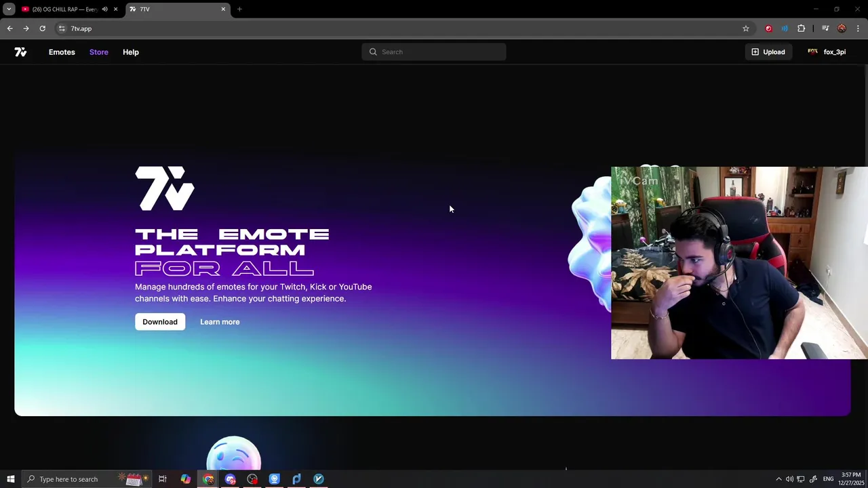Screen dimensions: 868x488
Task: Open the Store page
Action: tap(99, 52)
